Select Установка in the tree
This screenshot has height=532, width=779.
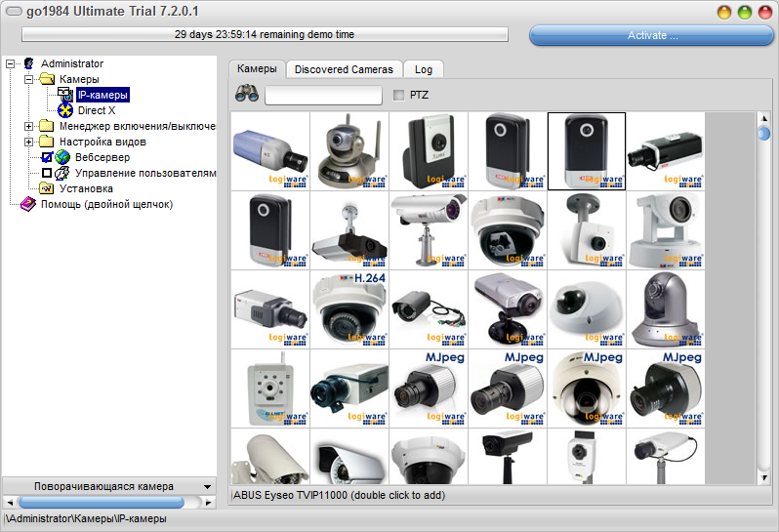click(86, 188)
